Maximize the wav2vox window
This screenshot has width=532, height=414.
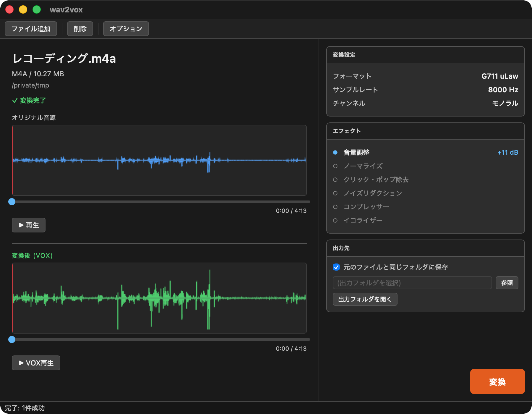[x=37, y=9]
